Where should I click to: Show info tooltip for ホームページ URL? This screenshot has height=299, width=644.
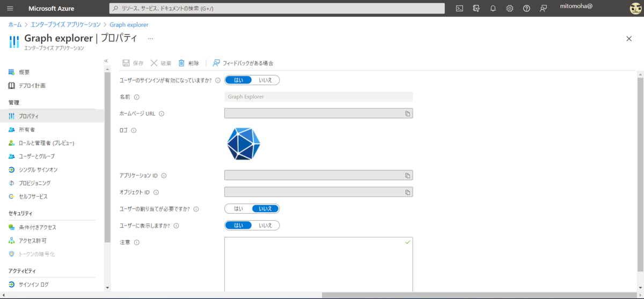pyautogui.click(x=162, y=114)
